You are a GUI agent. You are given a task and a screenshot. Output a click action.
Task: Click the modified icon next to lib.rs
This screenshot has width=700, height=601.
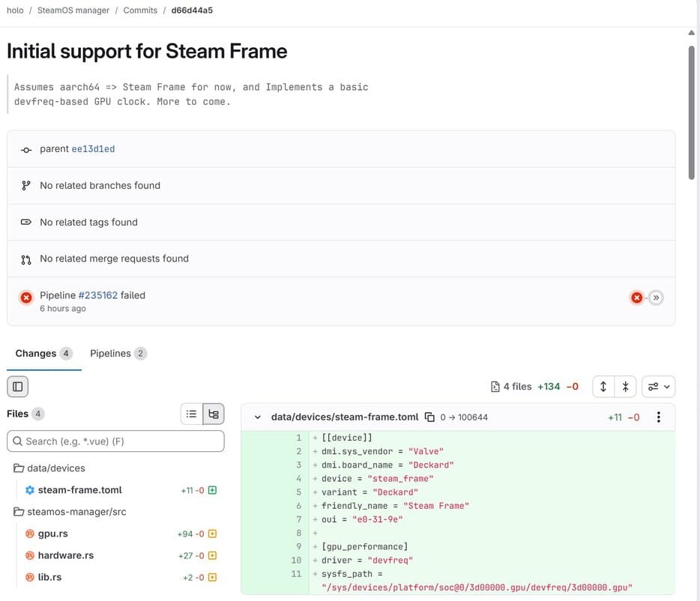pyautogui.click(x=213, y=577)
